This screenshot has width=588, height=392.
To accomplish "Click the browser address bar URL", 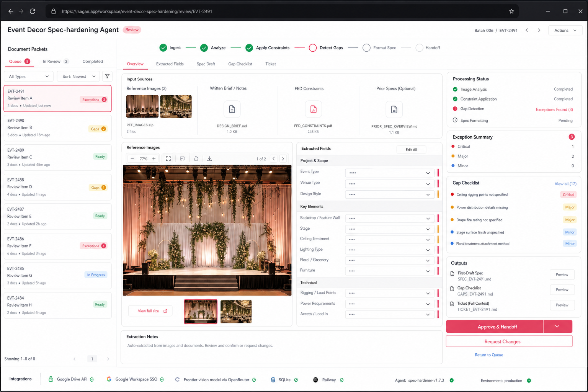I will pyautogui.click(x=137, y=11).
